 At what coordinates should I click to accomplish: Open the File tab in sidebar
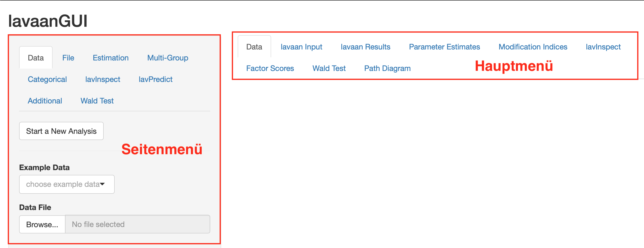pos(68,58)
